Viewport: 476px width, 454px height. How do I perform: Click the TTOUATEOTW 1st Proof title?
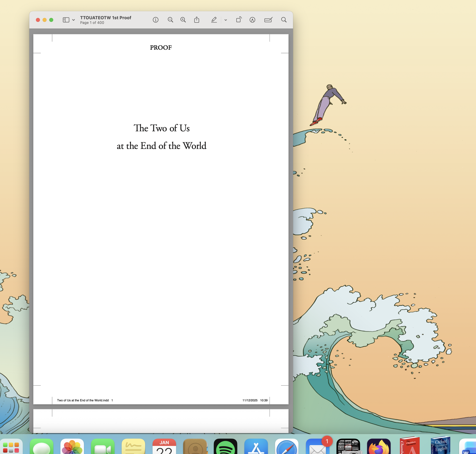pos(105,18)
